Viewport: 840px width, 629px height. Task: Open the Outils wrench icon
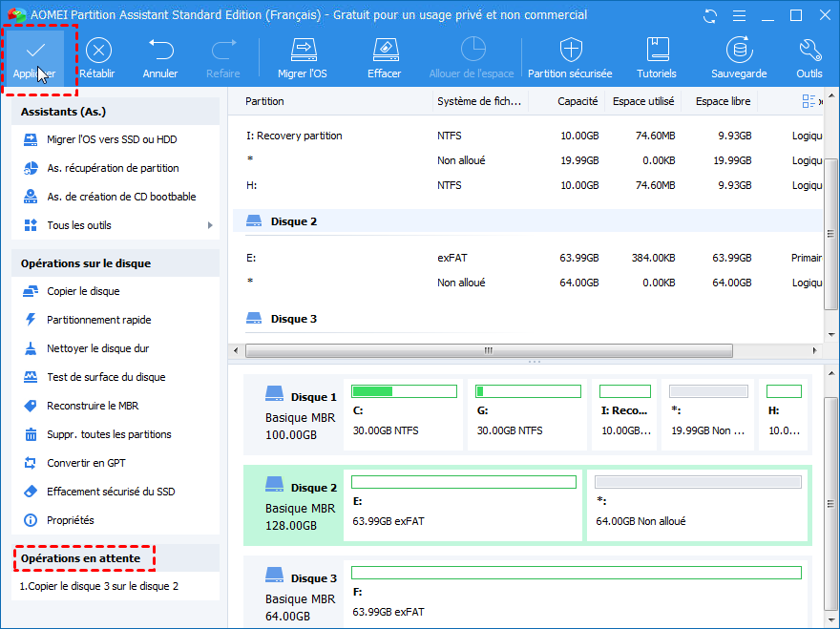tap(809, 51)
